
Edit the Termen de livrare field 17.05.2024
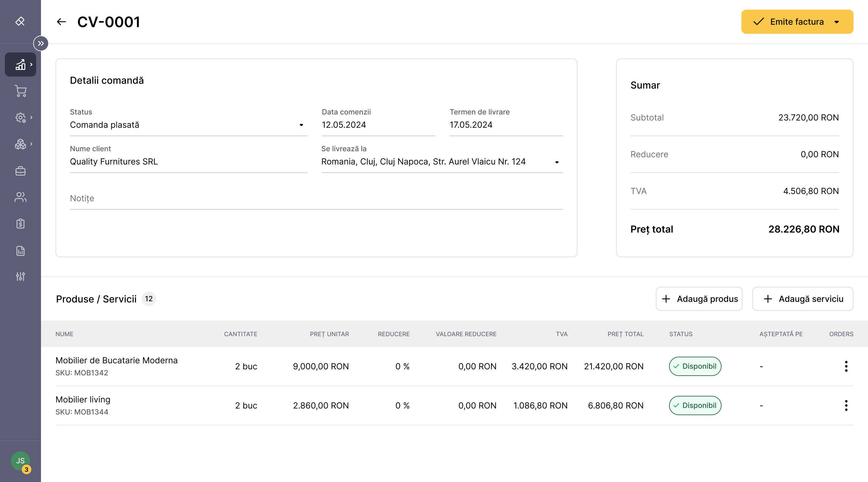(x=506, y=125)
